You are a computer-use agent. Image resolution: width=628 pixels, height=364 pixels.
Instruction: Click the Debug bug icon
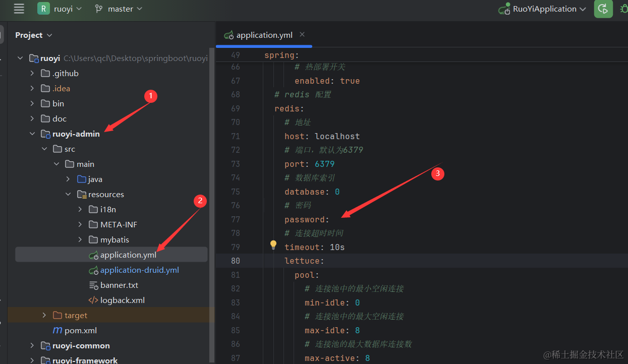pyautogui.click(x=624, y=9)
